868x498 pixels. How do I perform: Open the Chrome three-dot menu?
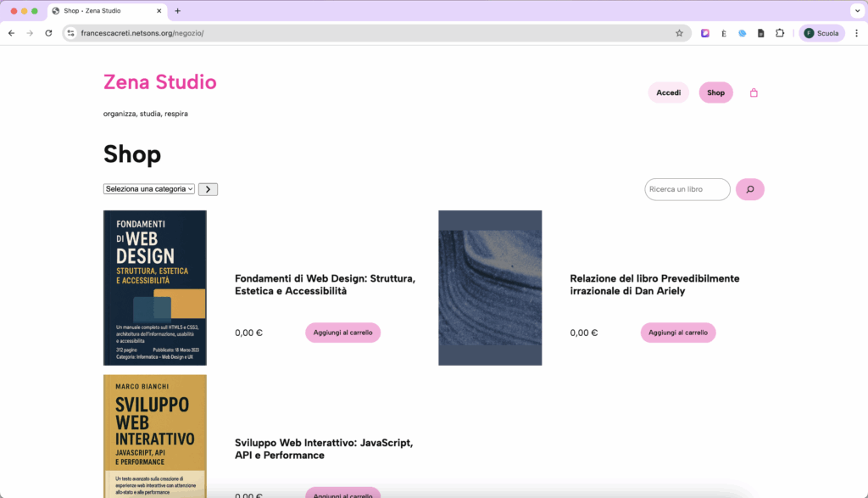856,33
